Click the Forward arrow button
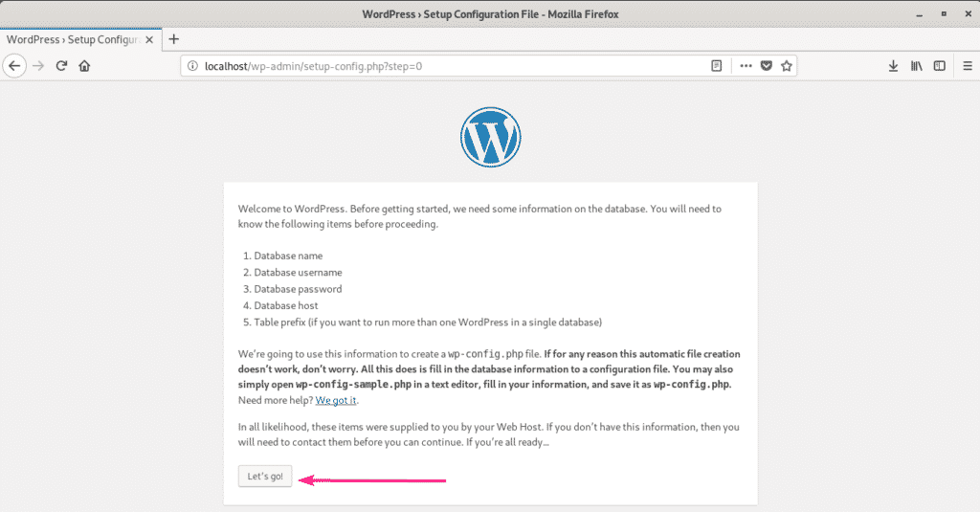Screen dimensions: 980x512 38,66
